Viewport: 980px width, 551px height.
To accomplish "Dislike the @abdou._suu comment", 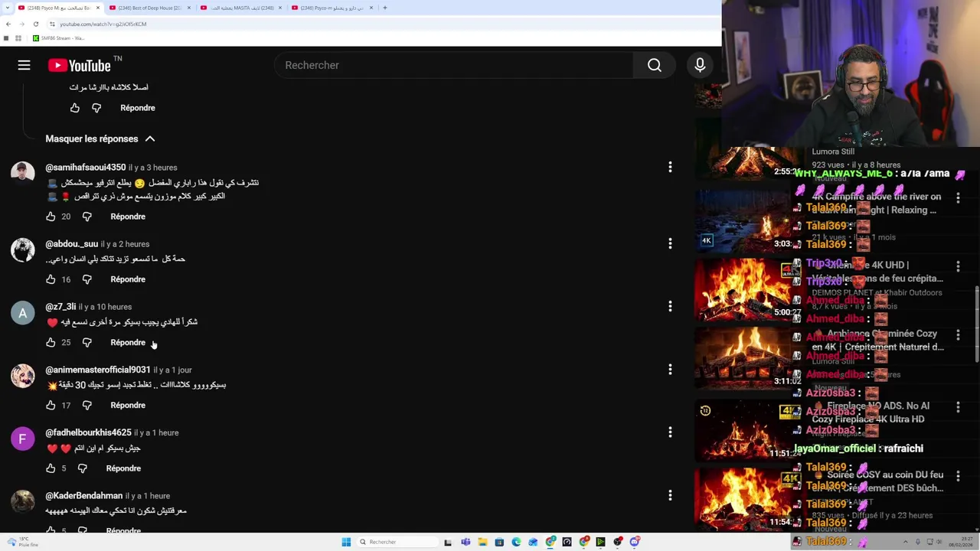I will tap(87, 279).
